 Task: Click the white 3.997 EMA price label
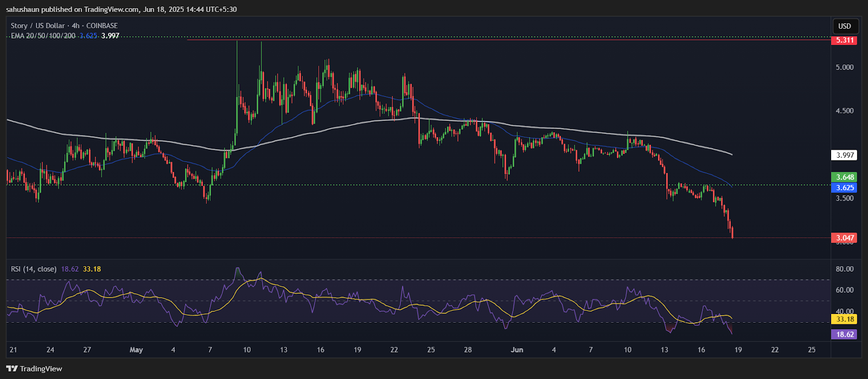tap(845, 155)
